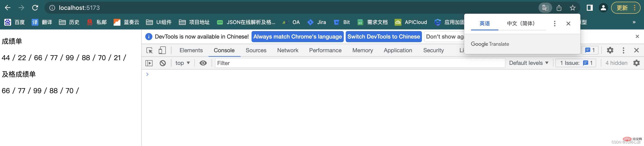Viewport: 644px width, 146px height.
Task: Show more bookmarks chevron
Action: [634, 22]
